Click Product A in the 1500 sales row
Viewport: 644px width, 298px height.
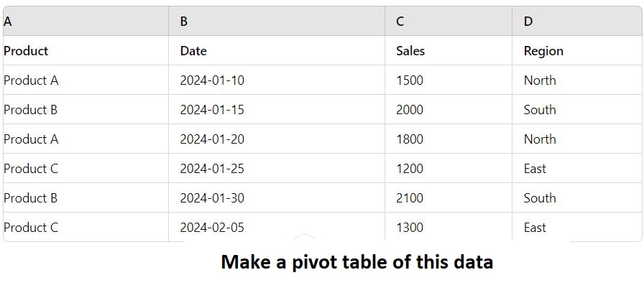pos(31,80)
